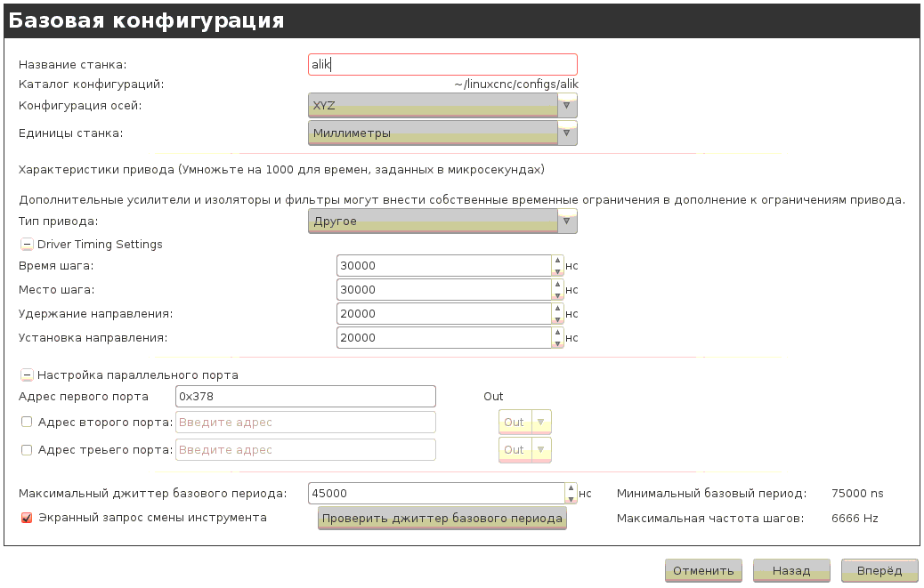Decrease Установка направления value with down arrow
The image size is (924, 588).
(557, 343)
